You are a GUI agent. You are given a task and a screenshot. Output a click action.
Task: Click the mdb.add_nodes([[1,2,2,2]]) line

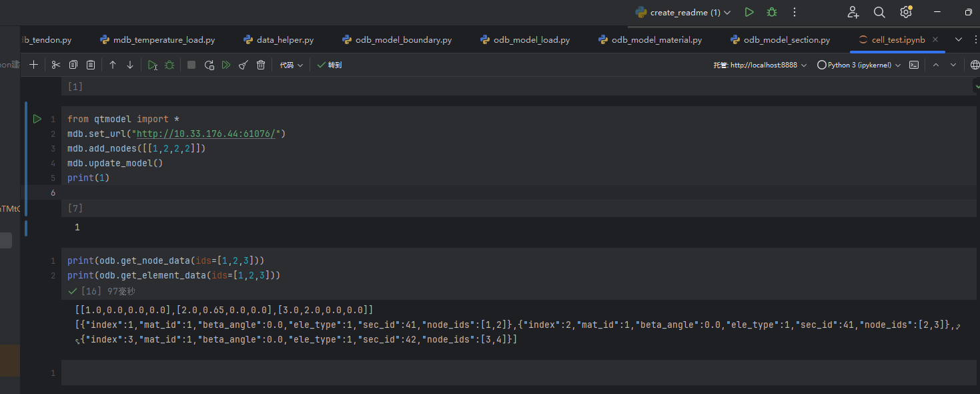137,148
